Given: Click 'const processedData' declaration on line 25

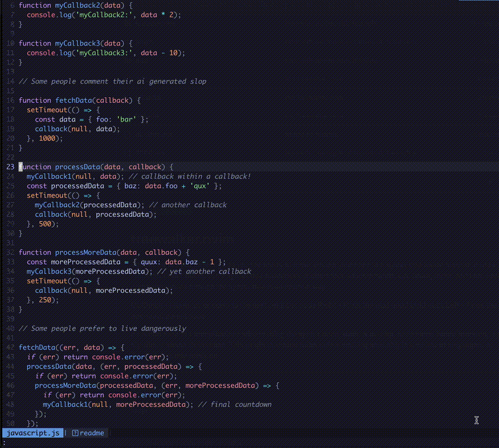Looking at the screenshot, I should click(66, 186).
